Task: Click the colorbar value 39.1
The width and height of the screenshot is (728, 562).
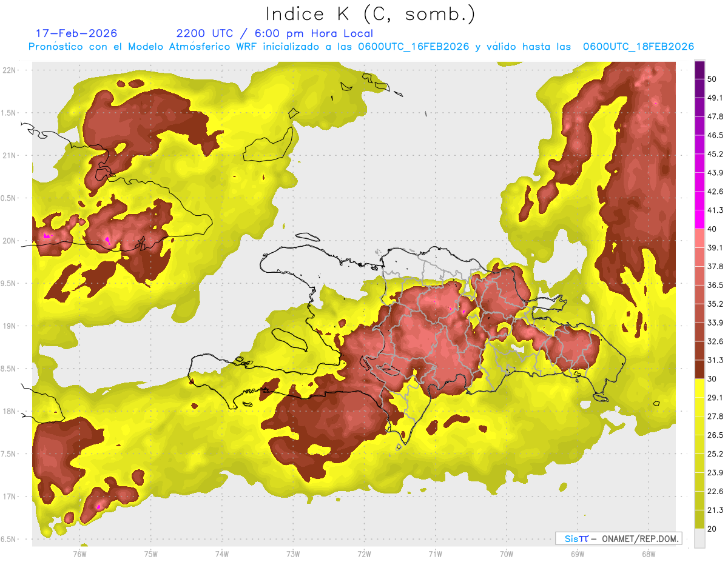Action: point(715,247)
